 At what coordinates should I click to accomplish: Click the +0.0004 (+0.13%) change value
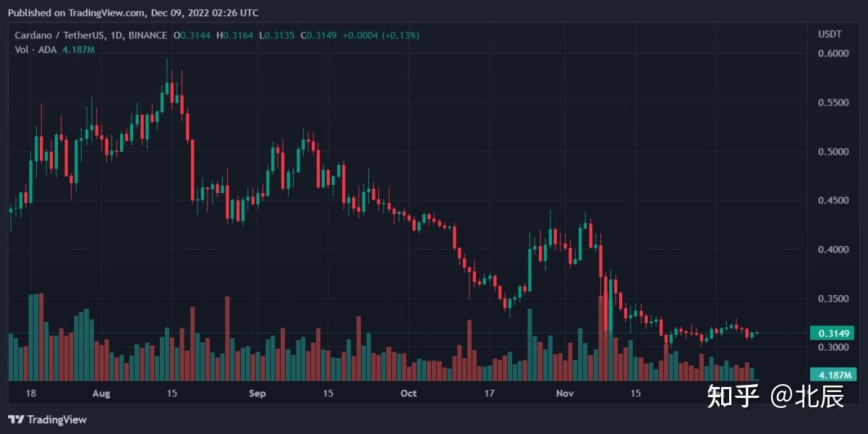[x=381, y=35]
